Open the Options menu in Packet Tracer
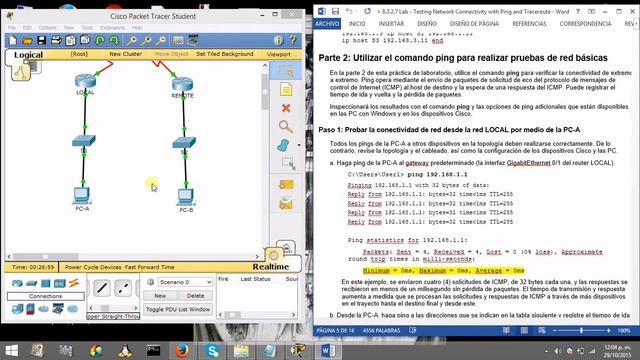The height and width of the screenshot is (360, 640). (x=47, y=27)
